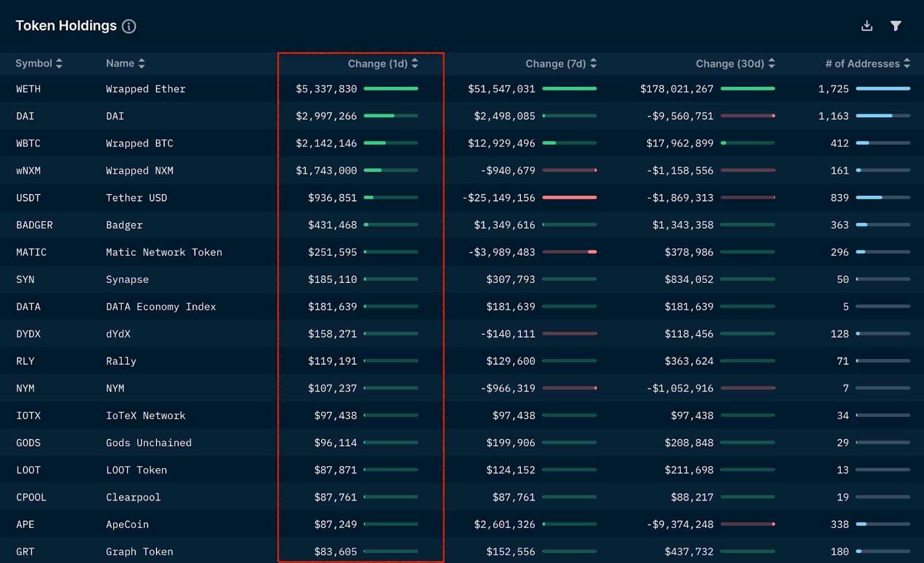Sort by the Name column arrows
The width and height of the screenshot is (924, 563).
pos(141,64)
